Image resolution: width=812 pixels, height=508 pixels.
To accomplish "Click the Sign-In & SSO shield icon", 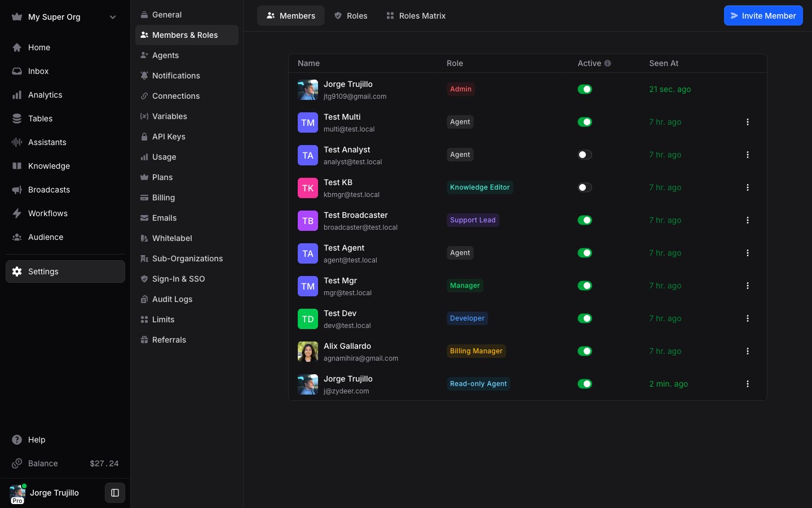I will point(144,279).
